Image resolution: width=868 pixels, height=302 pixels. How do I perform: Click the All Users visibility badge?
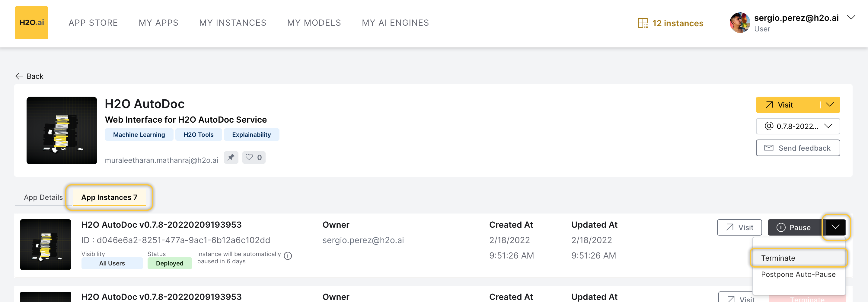(112, 263)
